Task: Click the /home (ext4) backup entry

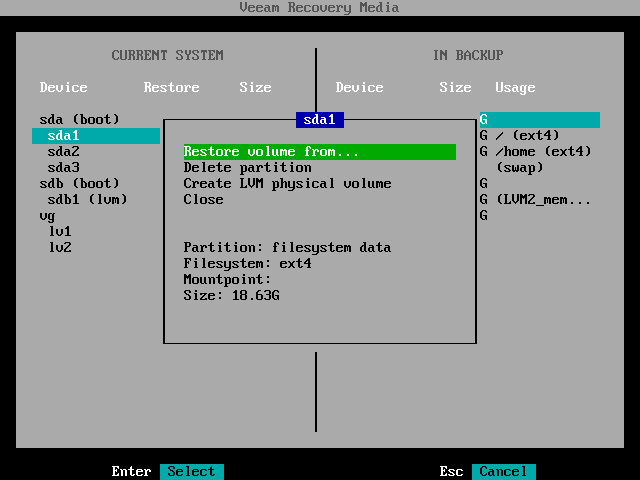Action: tap(543, 151)
